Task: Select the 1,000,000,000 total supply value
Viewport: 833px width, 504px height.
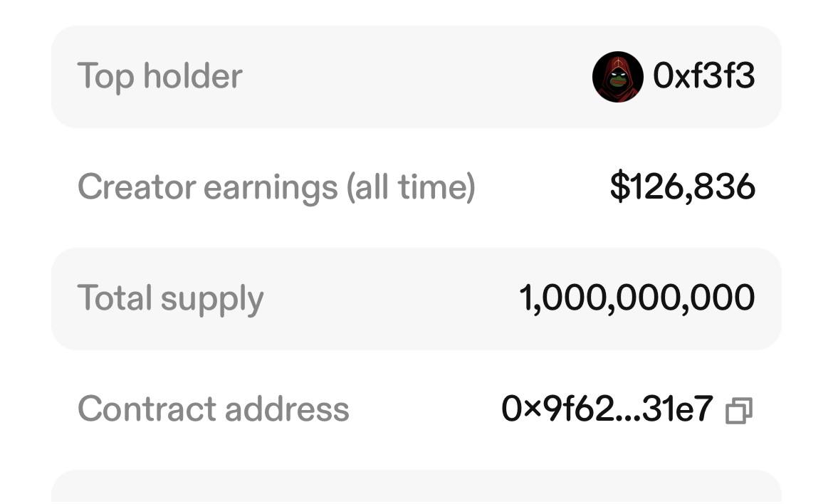Action: 636,298
